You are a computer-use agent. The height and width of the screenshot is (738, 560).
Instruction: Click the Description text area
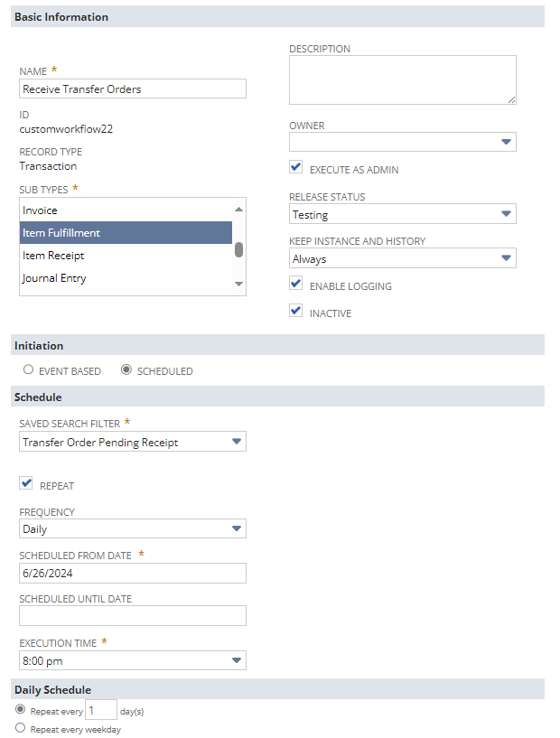[402, 80]
